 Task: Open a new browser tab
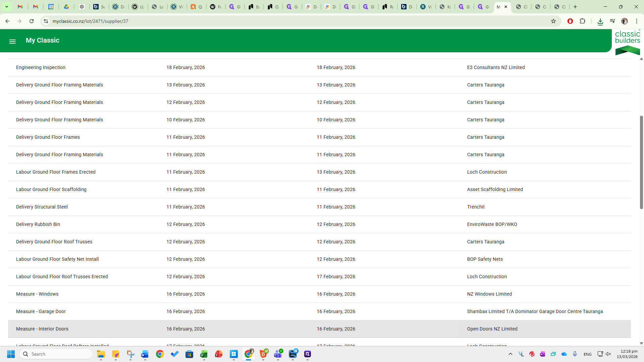pyautogui.click(x=575, y=7)
